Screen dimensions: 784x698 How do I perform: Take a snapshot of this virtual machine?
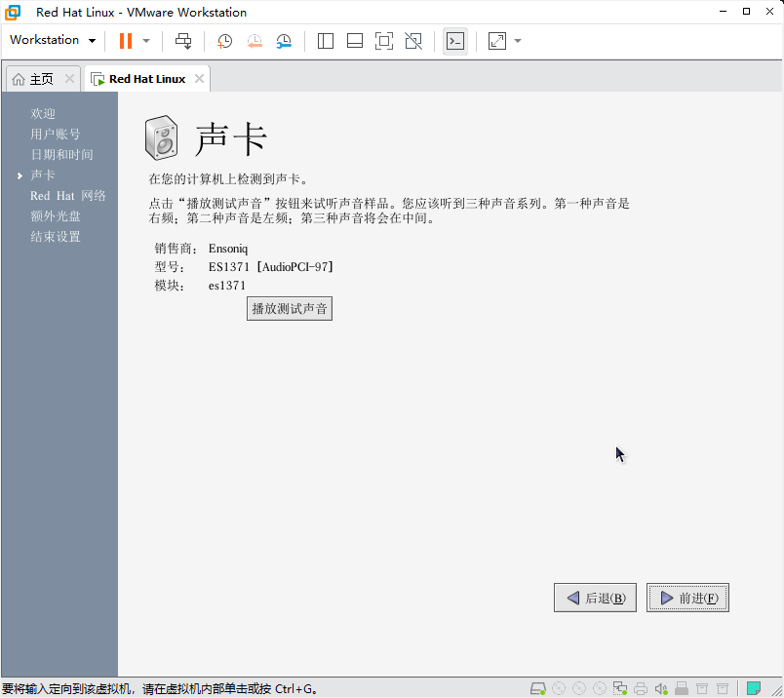224,41
